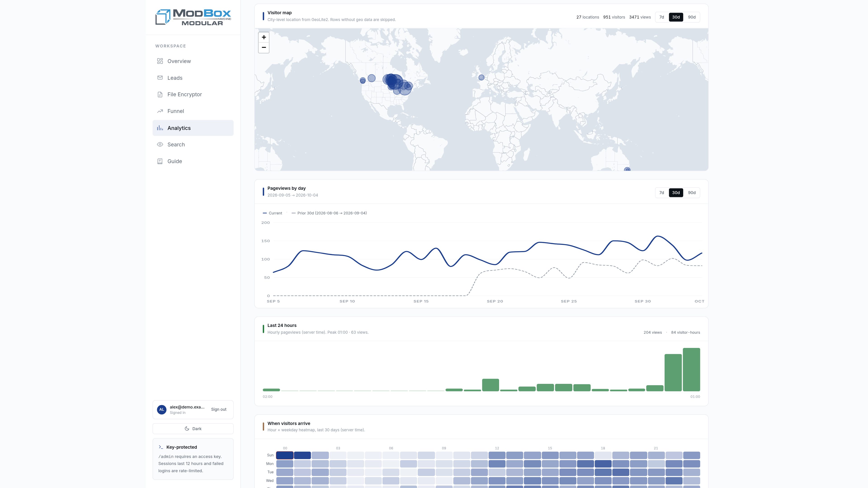
Task: Click the WORKSPACE section label
Action: pyautogui.click(x=170, y=46)
